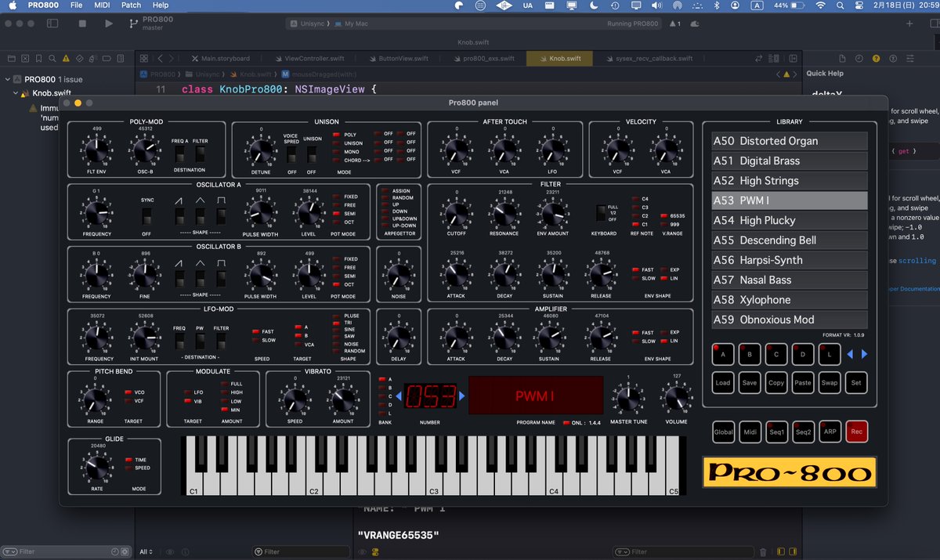The height and width of the screenshot is (560, 940).
Task: Switch to ViewController.swift tab
Action: point(310,58)
